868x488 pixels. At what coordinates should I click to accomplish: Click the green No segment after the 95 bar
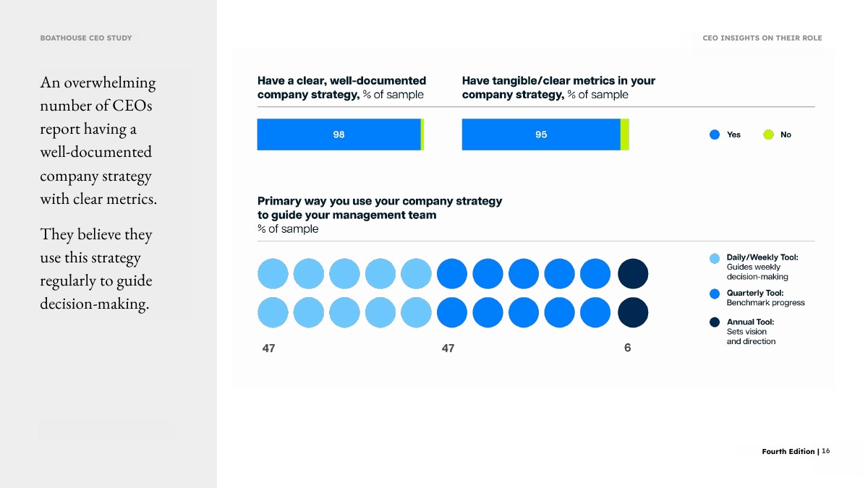point(625,134)
